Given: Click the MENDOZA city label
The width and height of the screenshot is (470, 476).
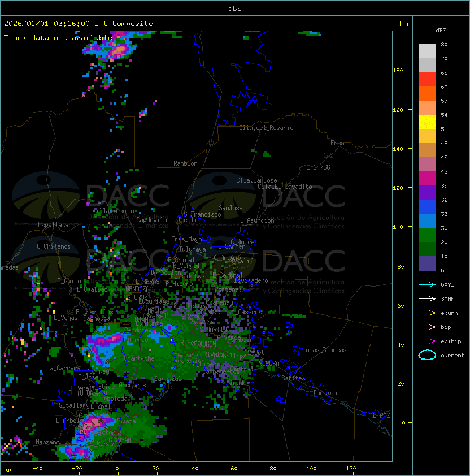Looking at the screenshot, I should (137, 289).
